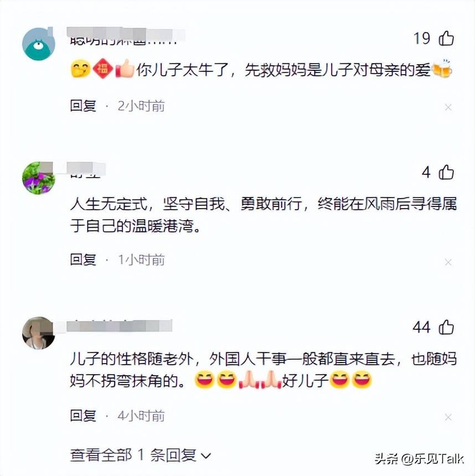The height and width of the screenshot is (476, 475).
Task: Click the 头条 @乐见Talk watermark
Action: click(x=419, y=459)
